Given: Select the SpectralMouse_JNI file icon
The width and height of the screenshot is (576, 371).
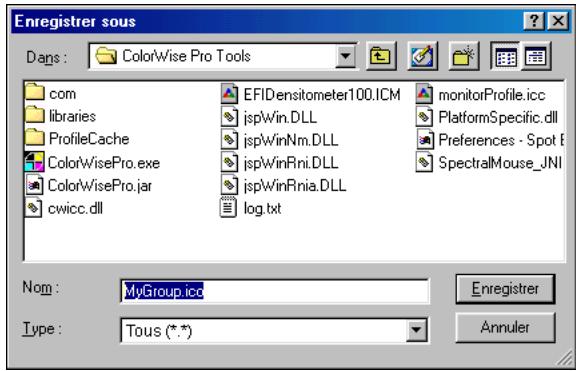Looking at the screenshot, I should (424, 162).
